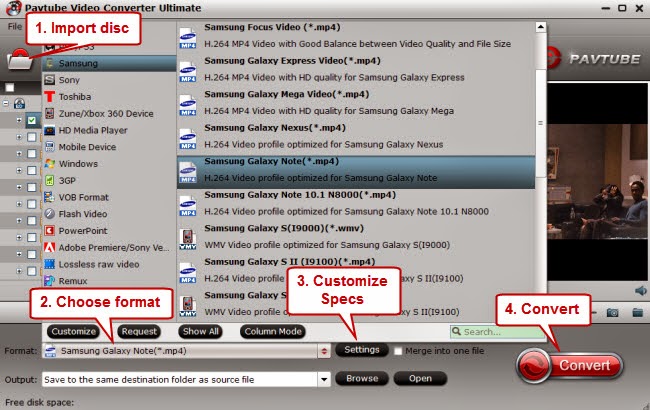Open the Windows format category

[109, 164]
